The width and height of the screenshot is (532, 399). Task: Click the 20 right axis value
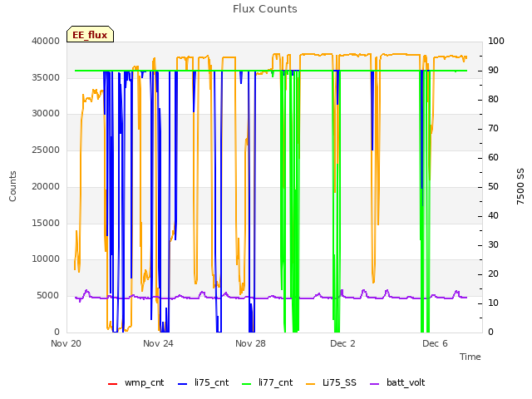click(x=493, y=273)
